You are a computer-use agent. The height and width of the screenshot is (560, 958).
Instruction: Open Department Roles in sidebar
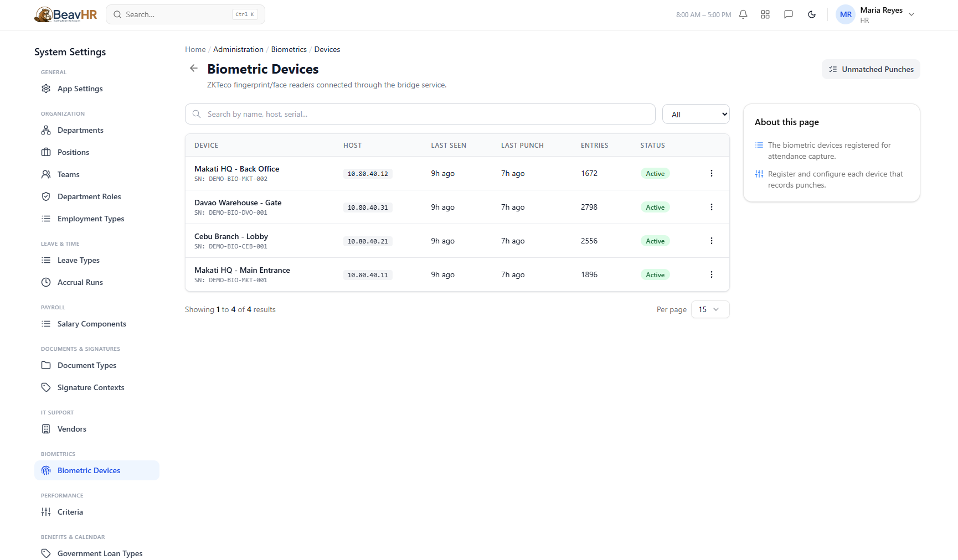pos(97,196)
